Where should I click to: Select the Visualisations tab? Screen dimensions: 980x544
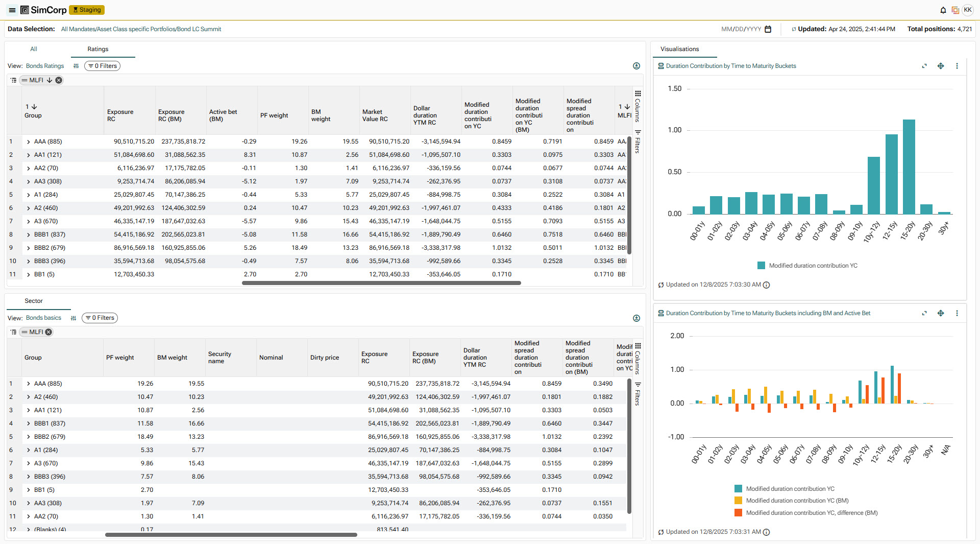(679, 49)
